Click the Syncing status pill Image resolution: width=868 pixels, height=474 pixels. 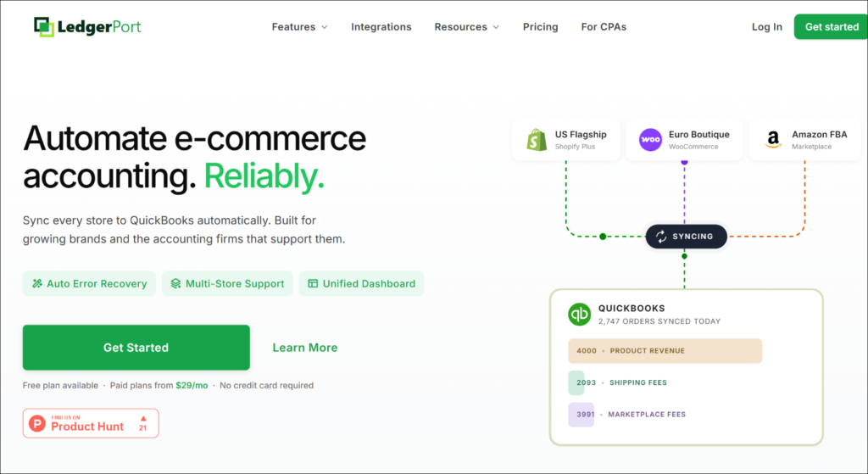click(x=687, y=237)
